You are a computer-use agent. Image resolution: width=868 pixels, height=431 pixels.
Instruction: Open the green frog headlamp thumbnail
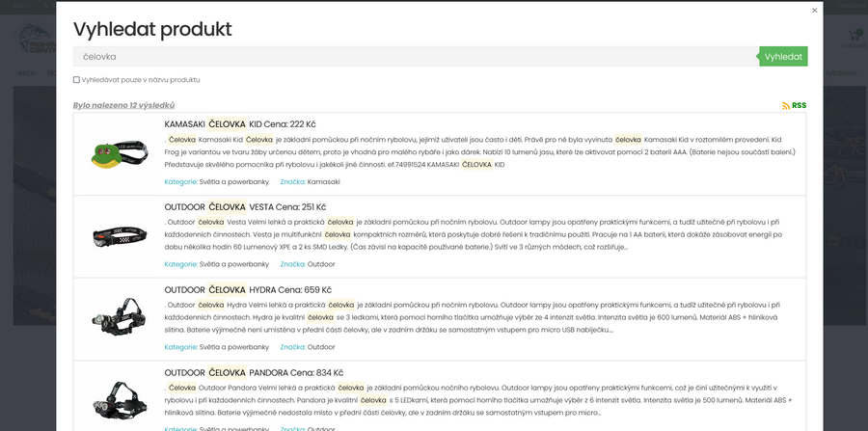(119, 152)
